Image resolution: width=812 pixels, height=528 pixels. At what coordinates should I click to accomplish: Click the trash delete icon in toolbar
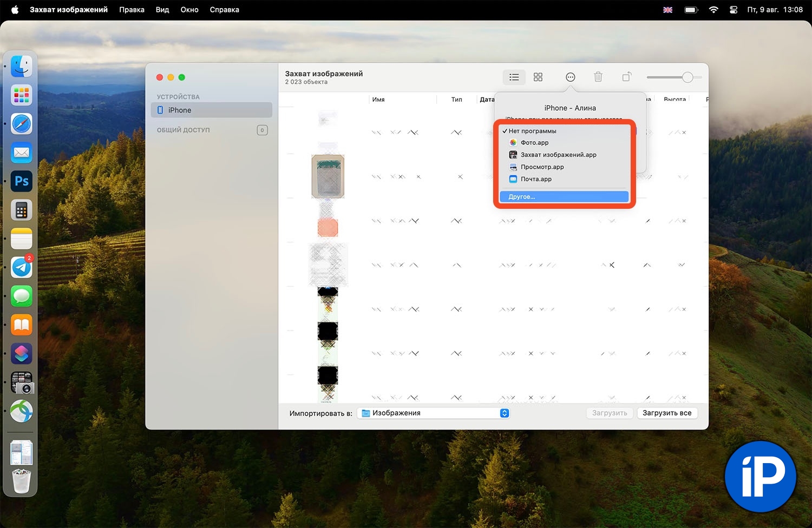598,77
